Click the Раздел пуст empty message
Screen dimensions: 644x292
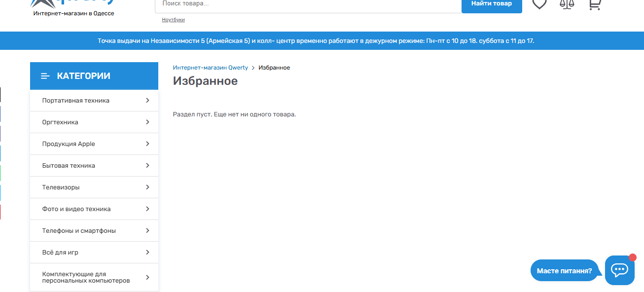(x=234, y=114)
